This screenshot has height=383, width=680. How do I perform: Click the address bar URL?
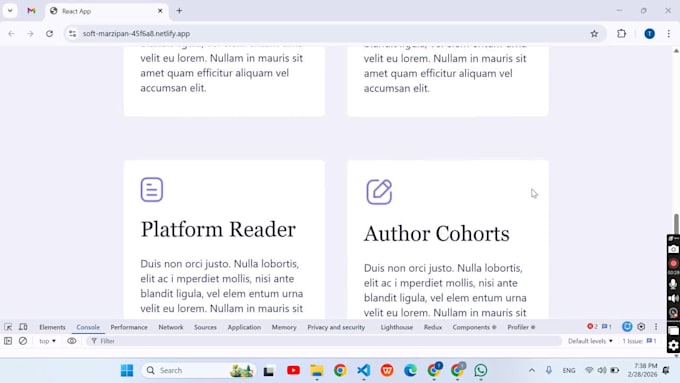[x=136, y=33]
